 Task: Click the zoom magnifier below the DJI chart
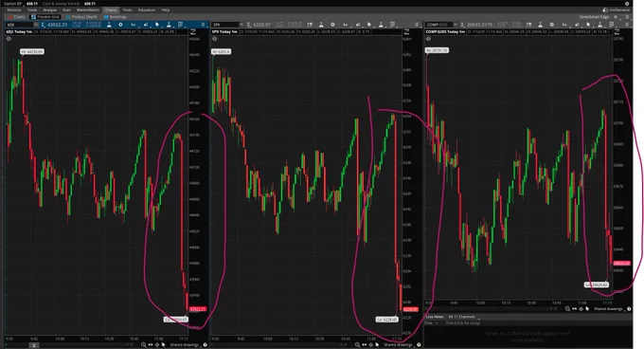(x=143, y=344)
